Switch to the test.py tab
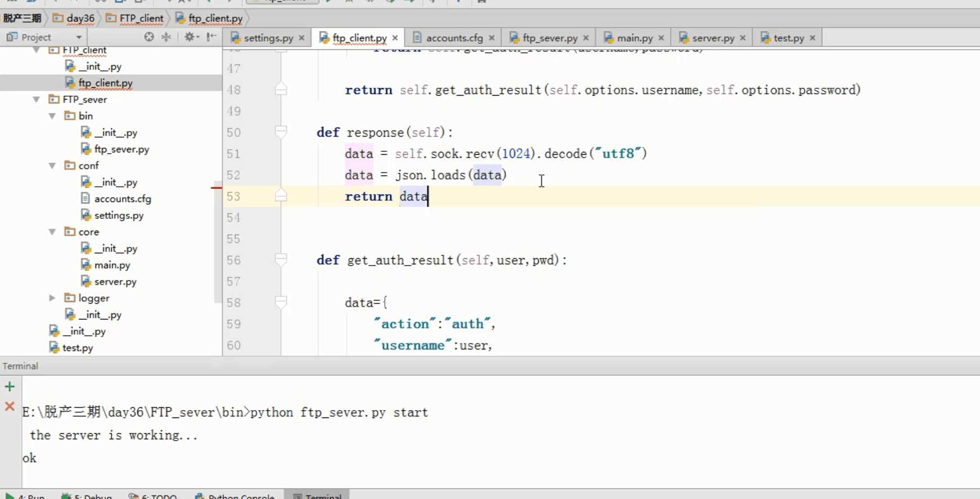 pyautogui.click(x=788, y=38)
